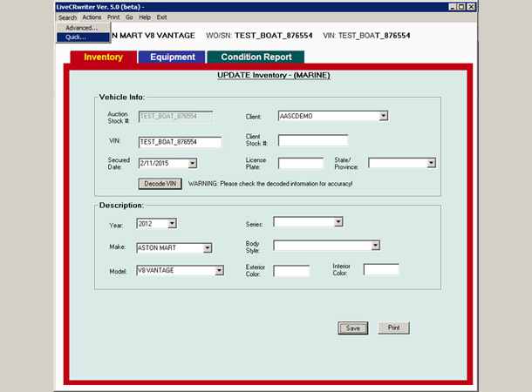Open the Print menu
Screen dimensions: 532x392
(x=113, y=17)
